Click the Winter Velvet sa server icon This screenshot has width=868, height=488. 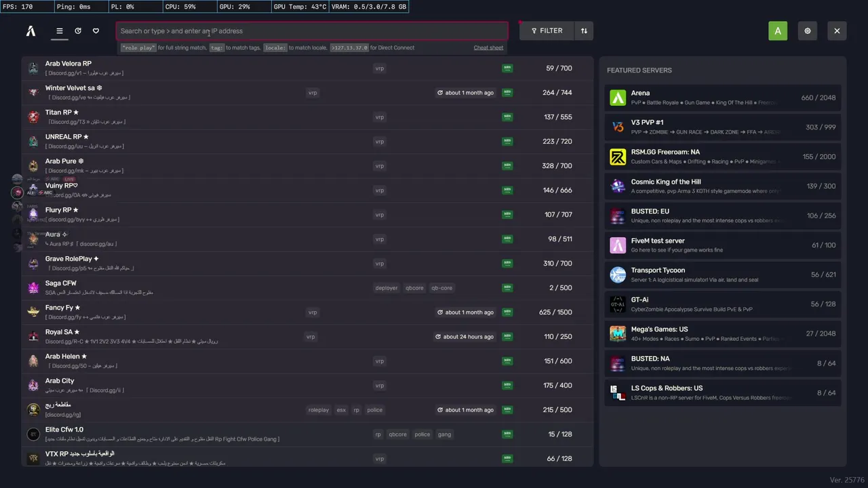(x=33, y=92)
